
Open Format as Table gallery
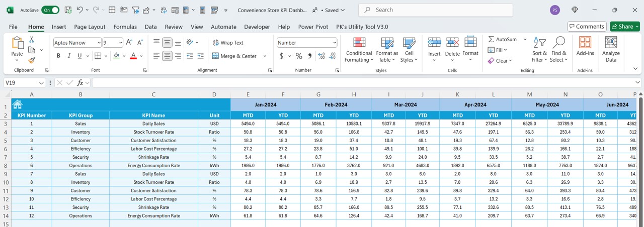pyautogui.click(x=387, y=50)
